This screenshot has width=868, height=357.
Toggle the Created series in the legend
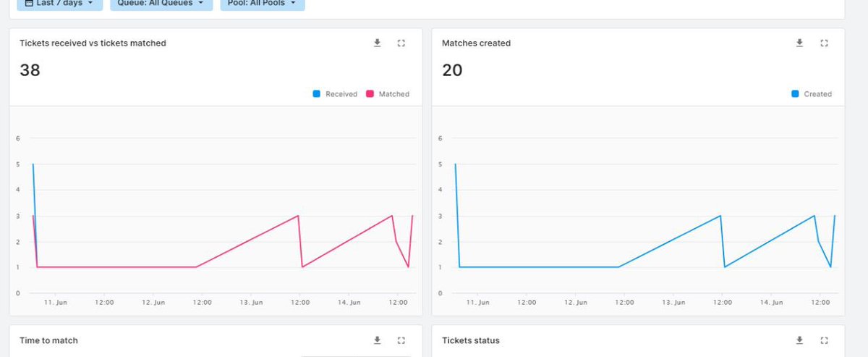point(812,94)
